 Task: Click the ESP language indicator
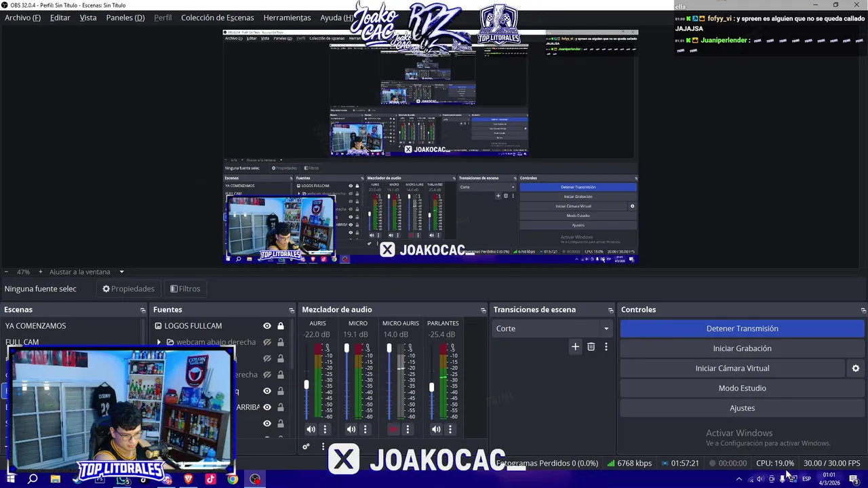(806, 479)
